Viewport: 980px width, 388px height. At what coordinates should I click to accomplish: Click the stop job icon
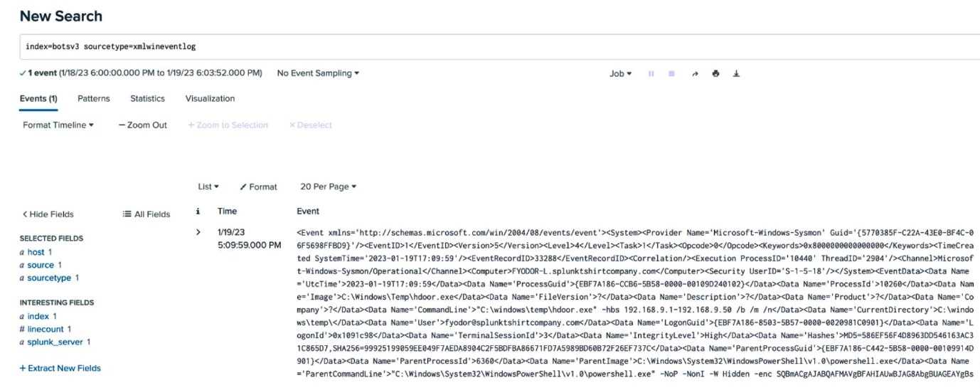pos(671,73)
